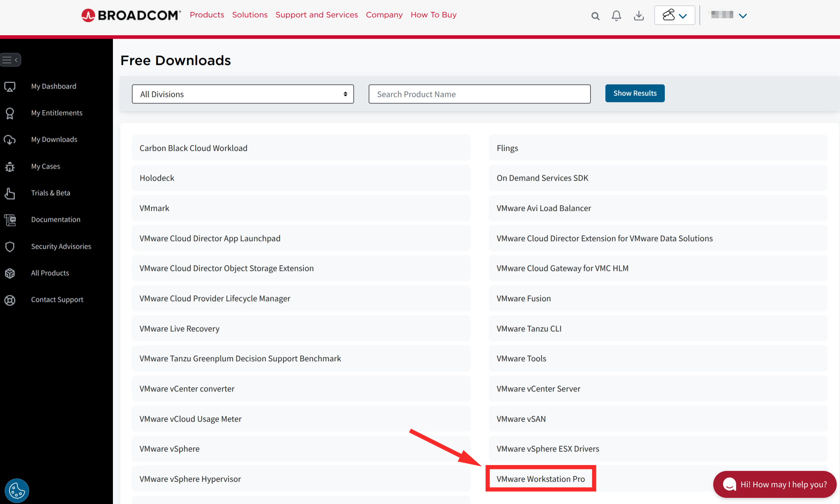840x504 pixels.
Task: Open the cookie settings icon
Action: point(17,491)
